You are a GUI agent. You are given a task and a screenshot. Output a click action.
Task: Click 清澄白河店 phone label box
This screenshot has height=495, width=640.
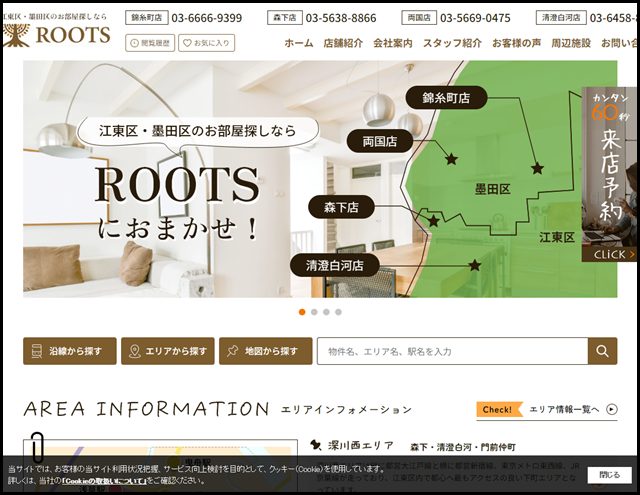[x=561, y=18]
